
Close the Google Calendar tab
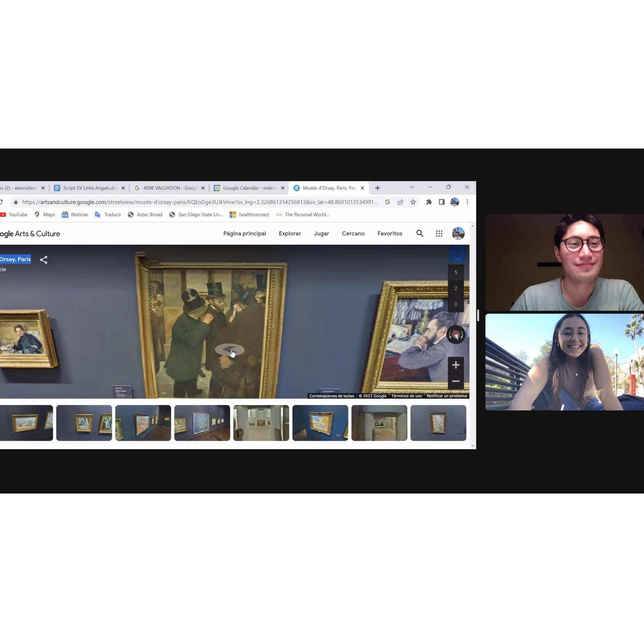[283, 188]
